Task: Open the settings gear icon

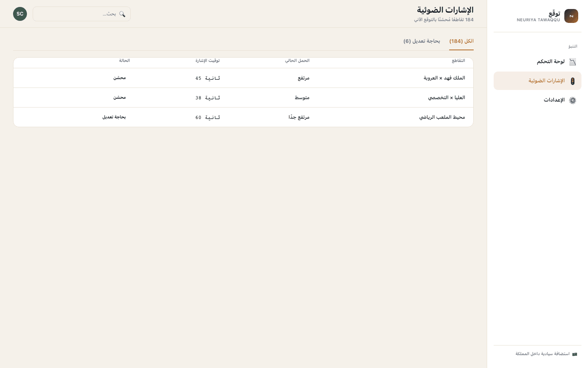Action: pyautogui.click(x=572, y=100)
